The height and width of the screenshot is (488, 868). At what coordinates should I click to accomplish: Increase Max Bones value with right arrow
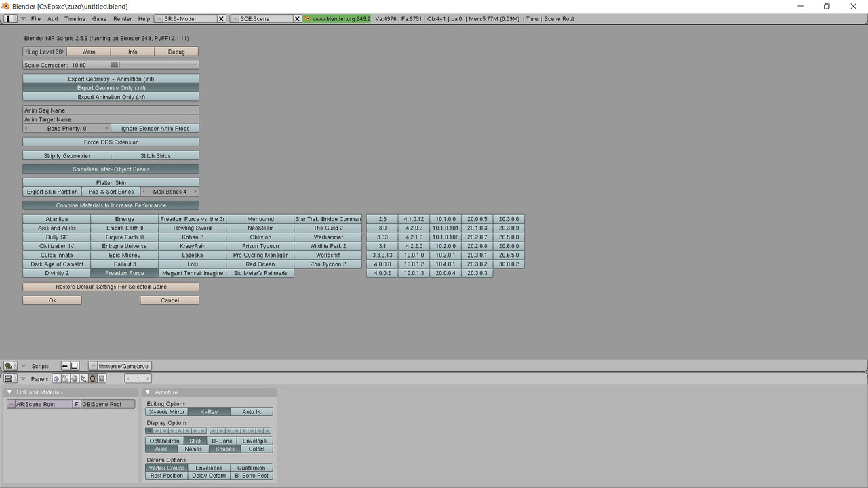[x=195, y=192]
